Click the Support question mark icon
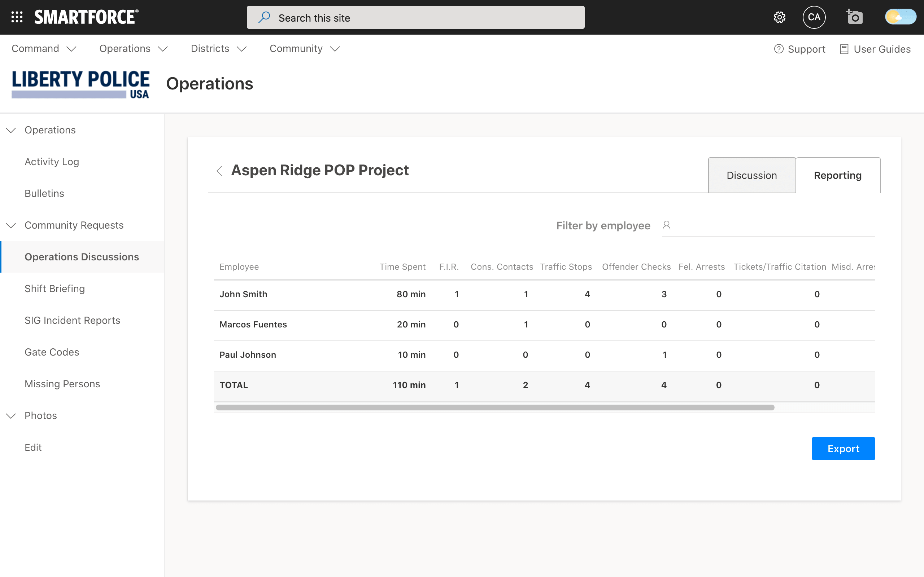The width and height of the screenshot is (924, 577). pos(779,49)
